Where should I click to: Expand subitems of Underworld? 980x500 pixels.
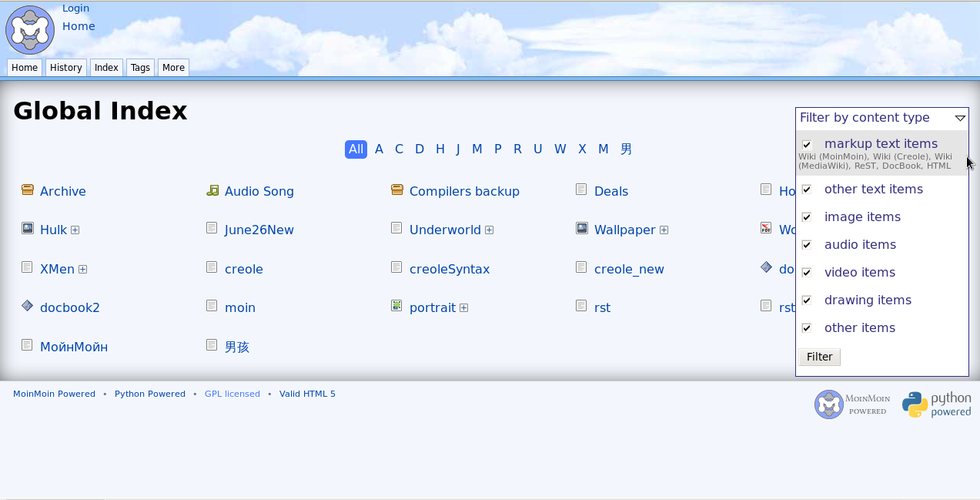click(489, 230)
